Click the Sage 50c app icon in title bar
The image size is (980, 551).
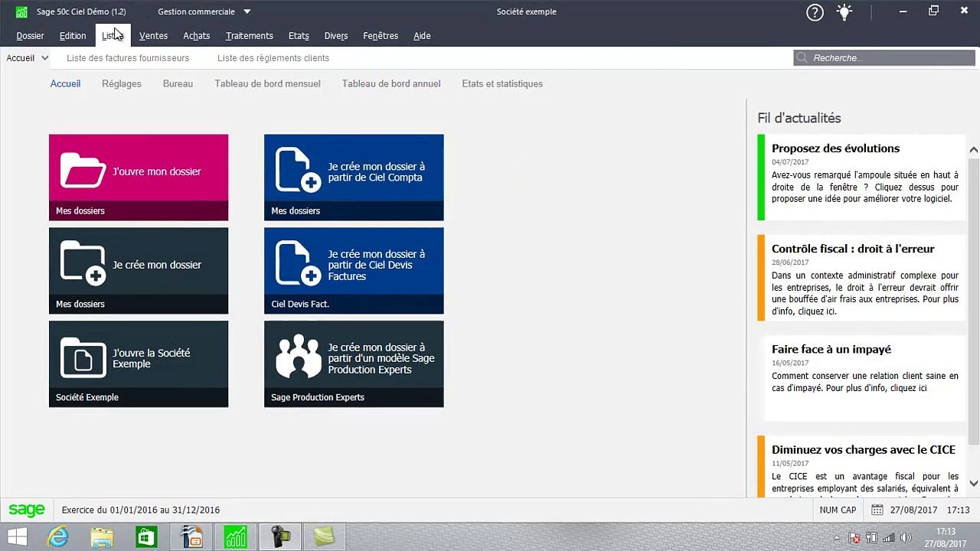click(21, 11)
